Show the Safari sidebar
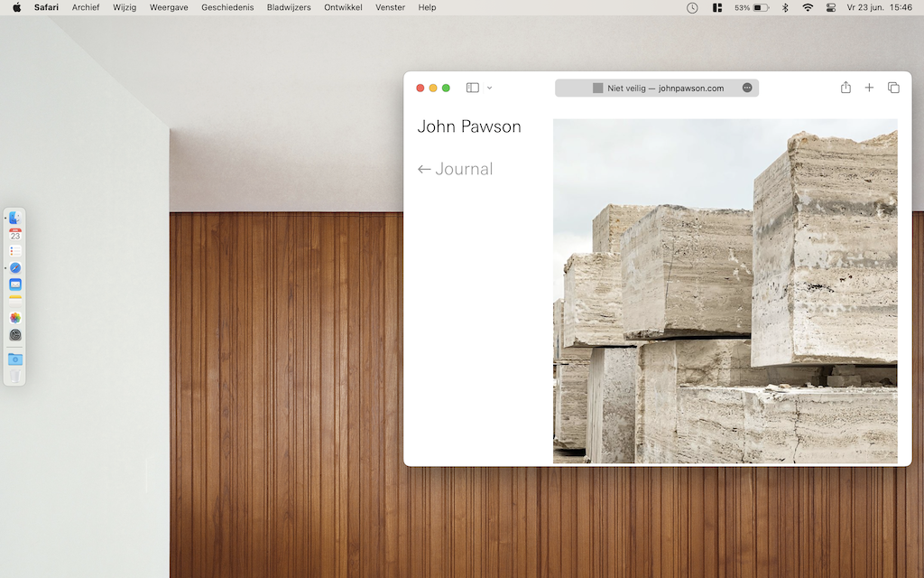This screenshot has width=924, height=578. 473,88
